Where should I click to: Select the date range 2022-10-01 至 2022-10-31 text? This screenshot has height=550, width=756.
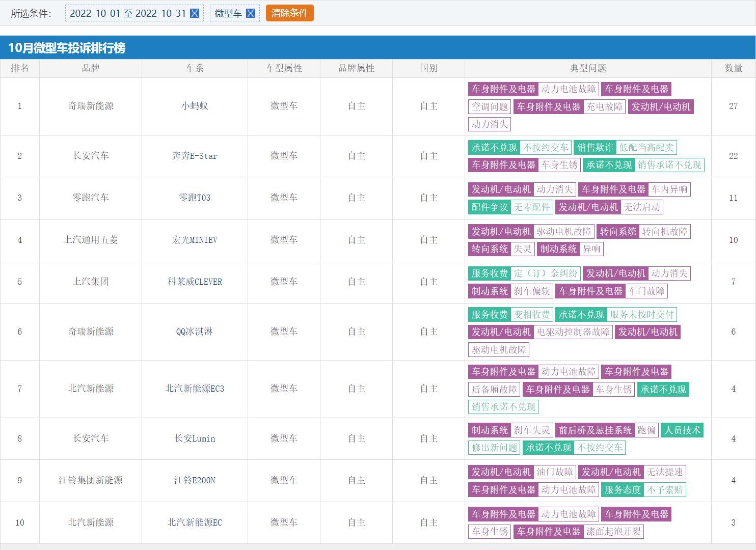click(128, 13)
